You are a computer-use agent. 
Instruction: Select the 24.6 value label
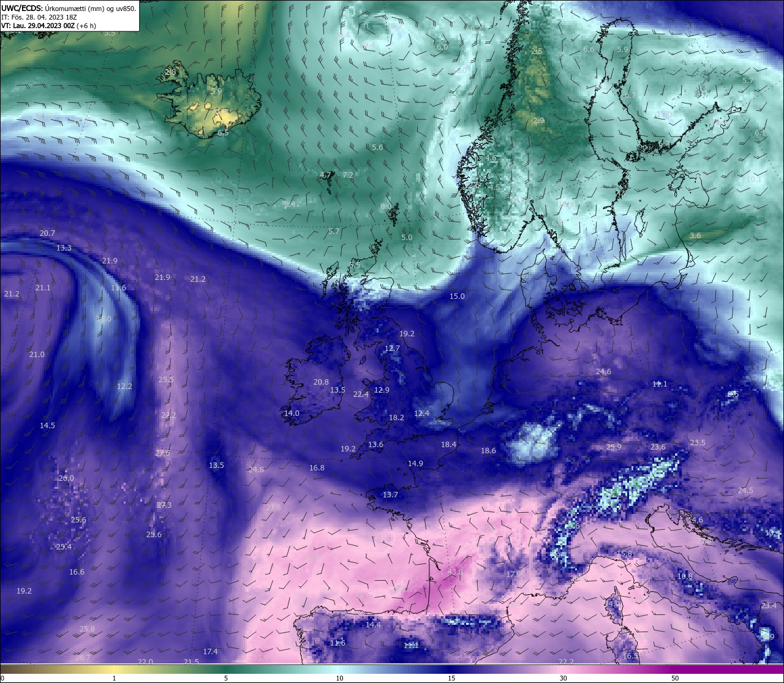[x=603, y=371]
